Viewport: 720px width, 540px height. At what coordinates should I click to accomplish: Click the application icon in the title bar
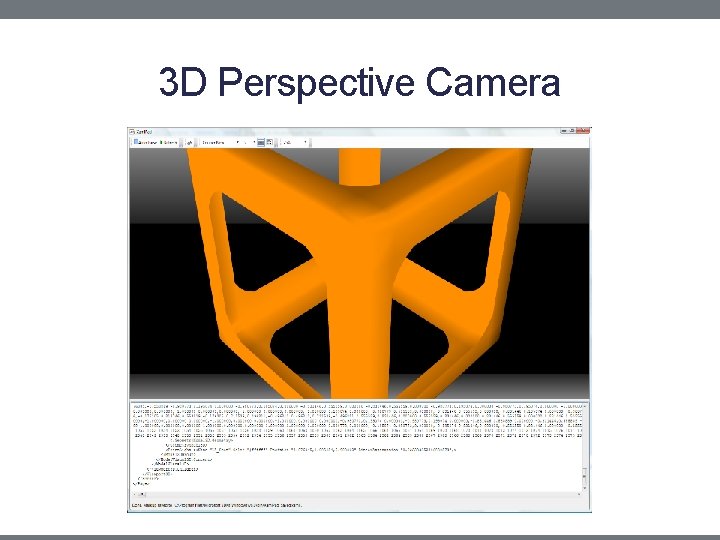[132, 132]
